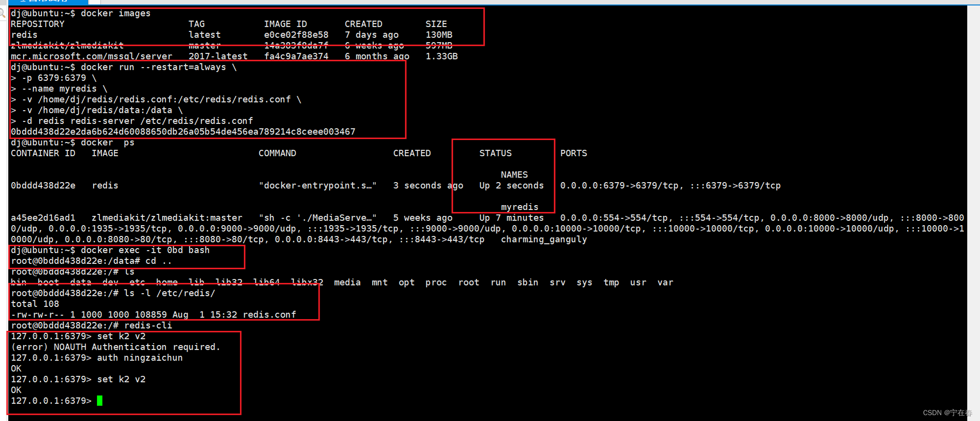Image resolution: width=980 pixels, height=421 pixels.
Task: Click the redis.conf volume mount line
Action: (x=156, y=99)
